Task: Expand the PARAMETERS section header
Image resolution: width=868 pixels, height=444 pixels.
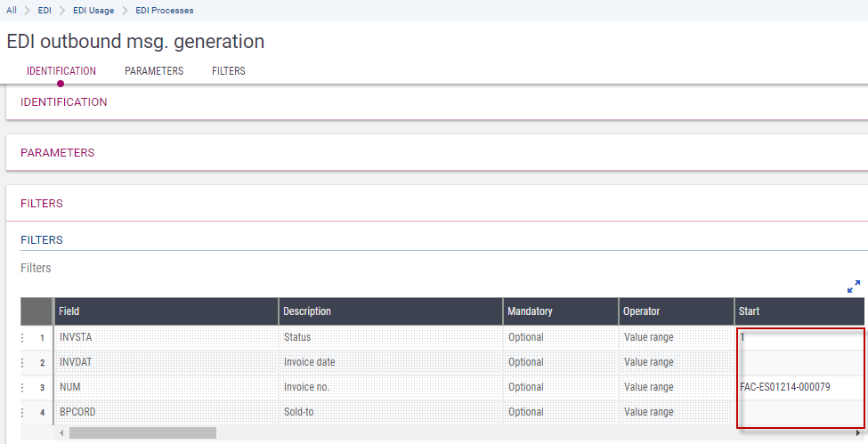Action: coord(58,153)
